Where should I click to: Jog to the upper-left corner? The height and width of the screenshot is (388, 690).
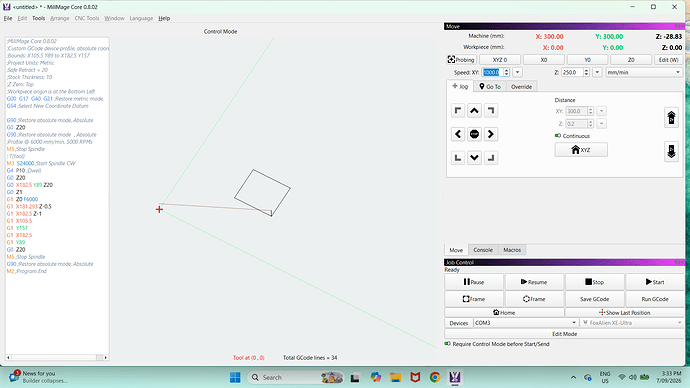[x=458, y=110]
